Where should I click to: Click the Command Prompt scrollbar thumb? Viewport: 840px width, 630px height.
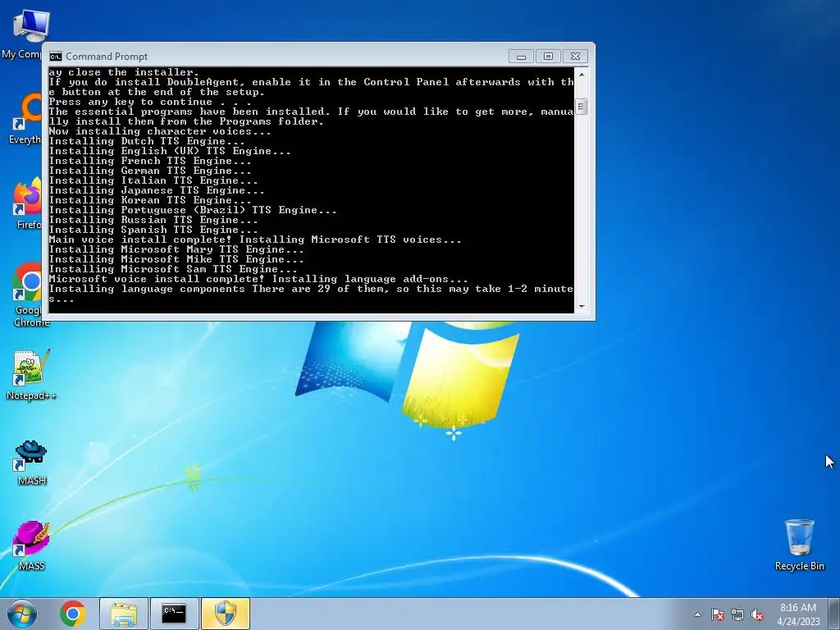pyautogui.click(x=582, y=107)
